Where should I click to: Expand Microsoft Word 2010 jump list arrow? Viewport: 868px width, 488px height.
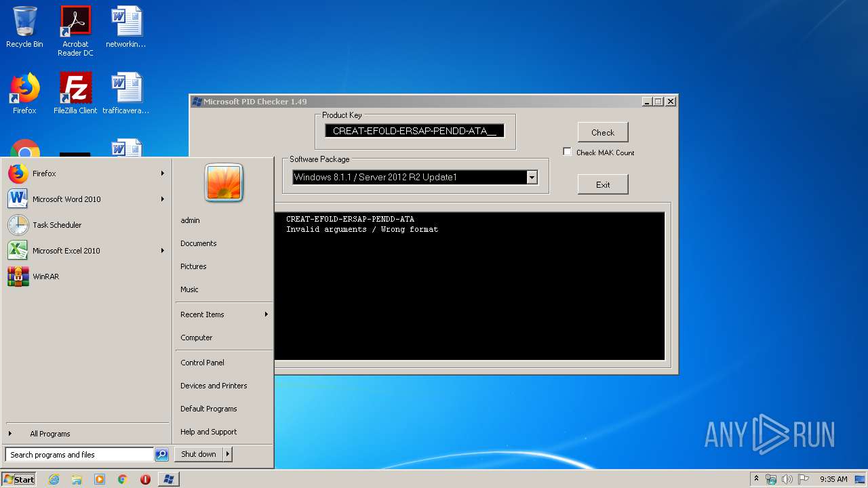pos(163,199)
